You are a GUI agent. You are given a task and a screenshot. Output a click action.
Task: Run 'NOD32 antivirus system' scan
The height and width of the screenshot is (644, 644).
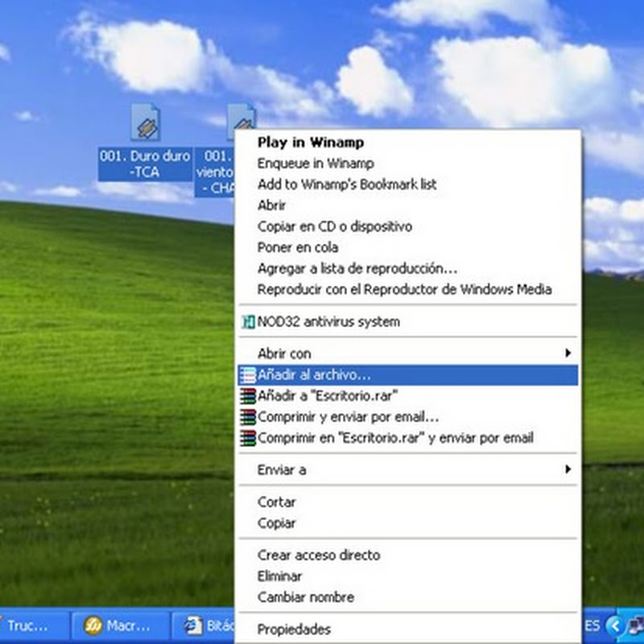coord(408,321)
